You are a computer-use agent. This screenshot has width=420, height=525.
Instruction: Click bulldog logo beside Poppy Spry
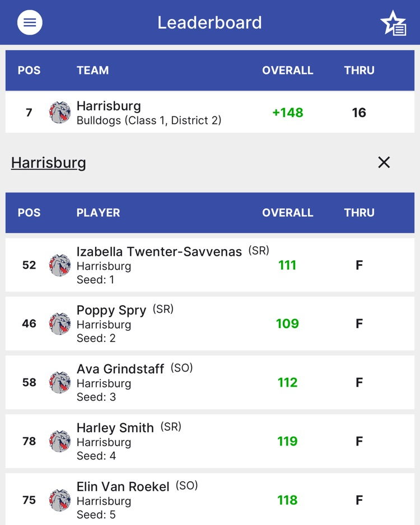(x=60, y=324)
